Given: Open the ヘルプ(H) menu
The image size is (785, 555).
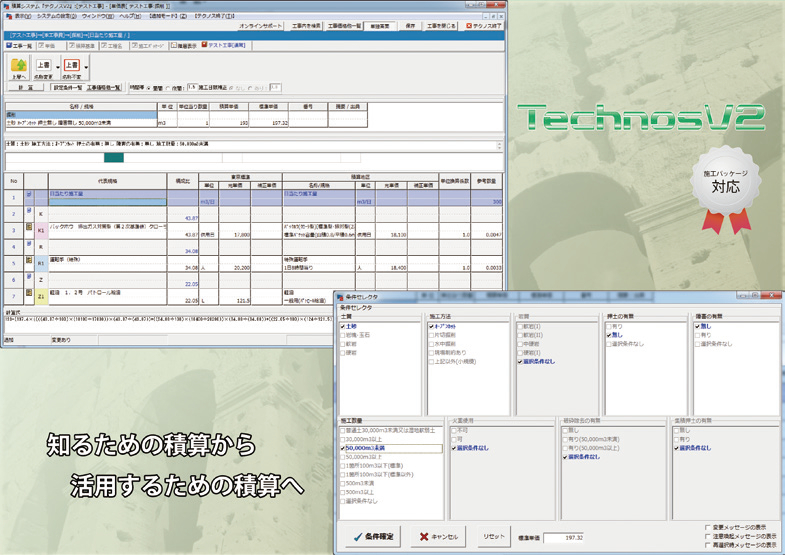Looking at the screenshot, I should click(x=130, y=16).
